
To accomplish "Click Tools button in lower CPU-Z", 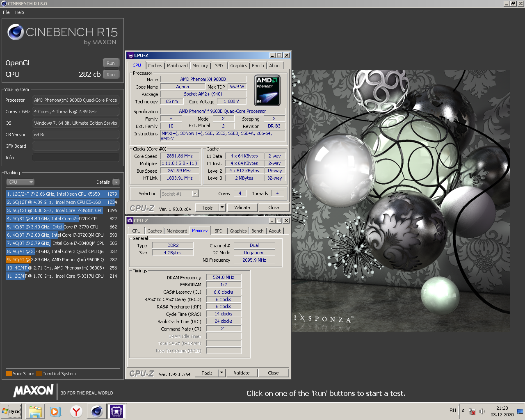I will click(x=207, y=373).
